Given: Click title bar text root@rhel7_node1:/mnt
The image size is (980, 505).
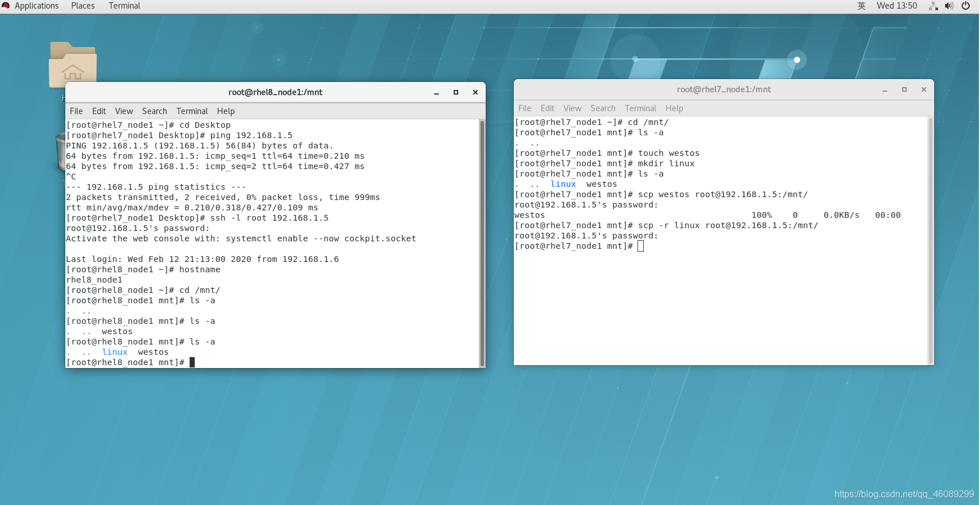Looking at the screenshot, I should (724, 89).
